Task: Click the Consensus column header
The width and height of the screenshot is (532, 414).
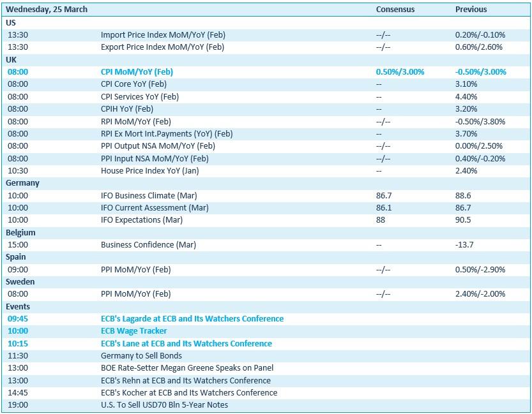Action: (395, 10)
